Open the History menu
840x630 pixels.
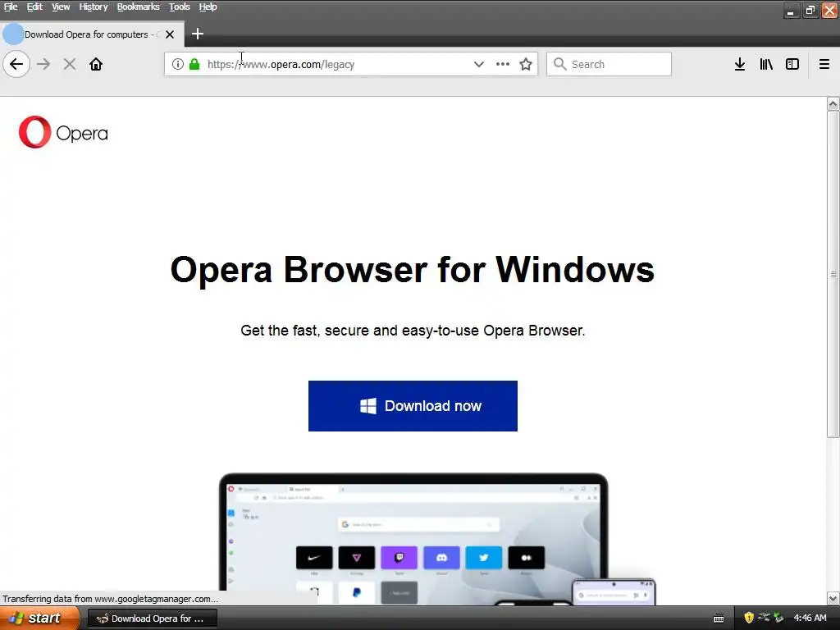[94, 7]
